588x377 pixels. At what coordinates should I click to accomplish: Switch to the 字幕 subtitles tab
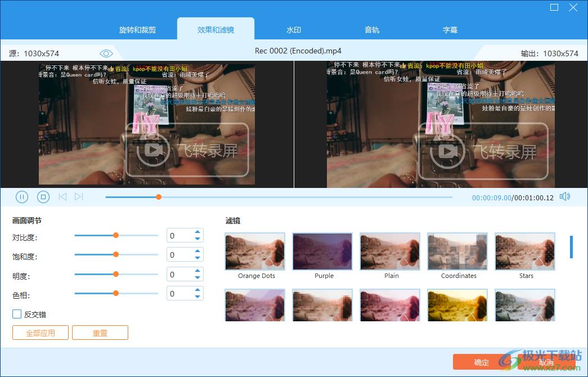pos(450,29)
